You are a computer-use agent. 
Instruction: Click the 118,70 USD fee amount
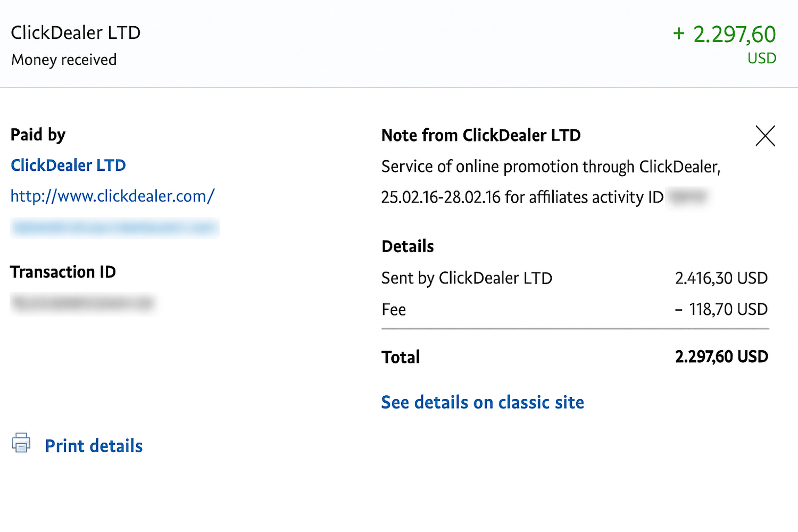click(727, 310)
